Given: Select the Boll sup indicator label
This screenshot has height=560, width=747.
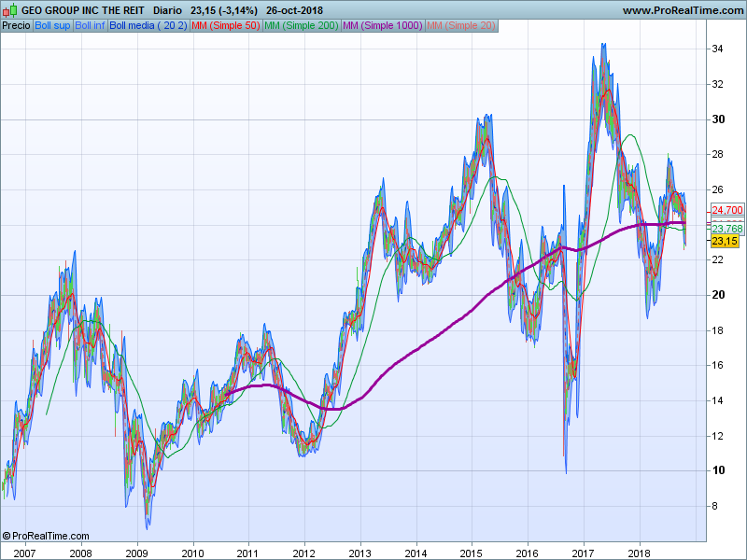Looking at the screenshot, I should pos(52,26).
